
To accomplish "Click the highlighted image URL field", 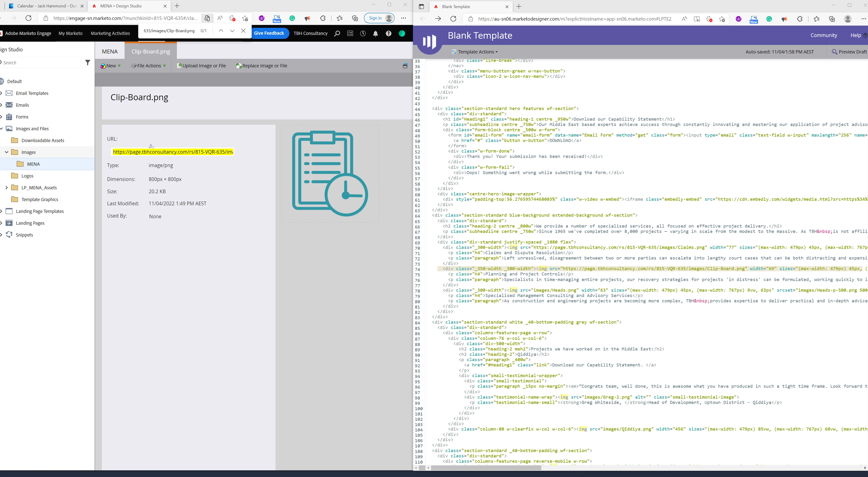I will [x=172, y=152].
